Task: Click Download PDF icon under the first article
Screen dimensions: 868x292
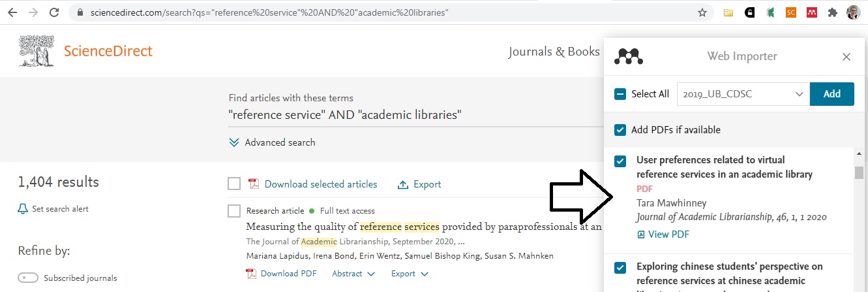Action: 251,274
